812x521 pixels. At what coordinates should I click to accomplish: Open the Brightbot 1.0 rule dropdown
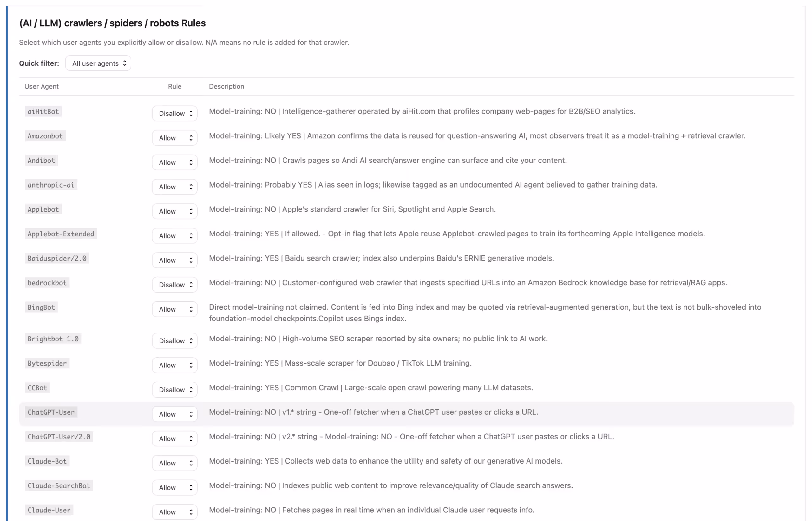coord(174,341)
